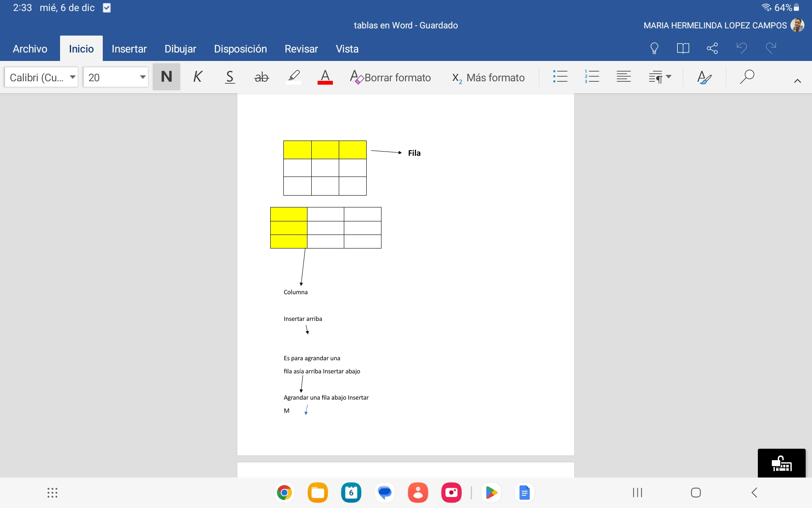The height and width of the screenshot is (508, 812).
Task: Click Más formato button
Action: [x=488, y=77]
